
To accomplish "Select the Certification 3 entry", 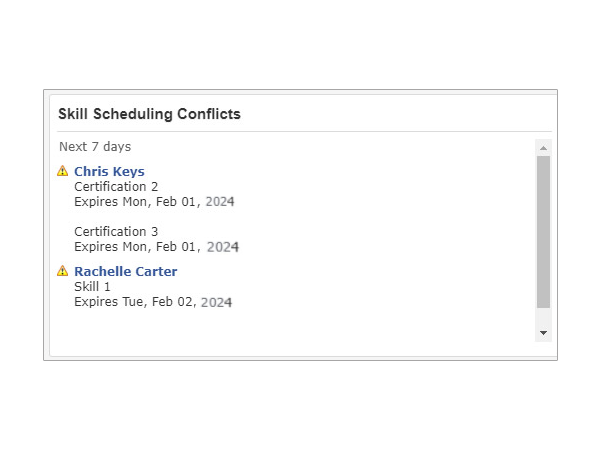I will 116,232.
